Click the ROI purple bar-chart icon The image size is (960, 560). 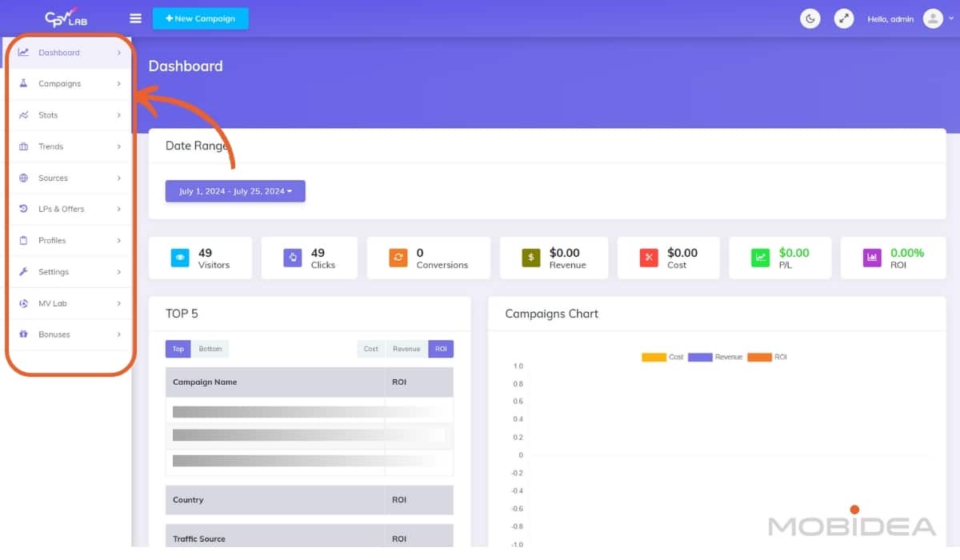(872, 258)
